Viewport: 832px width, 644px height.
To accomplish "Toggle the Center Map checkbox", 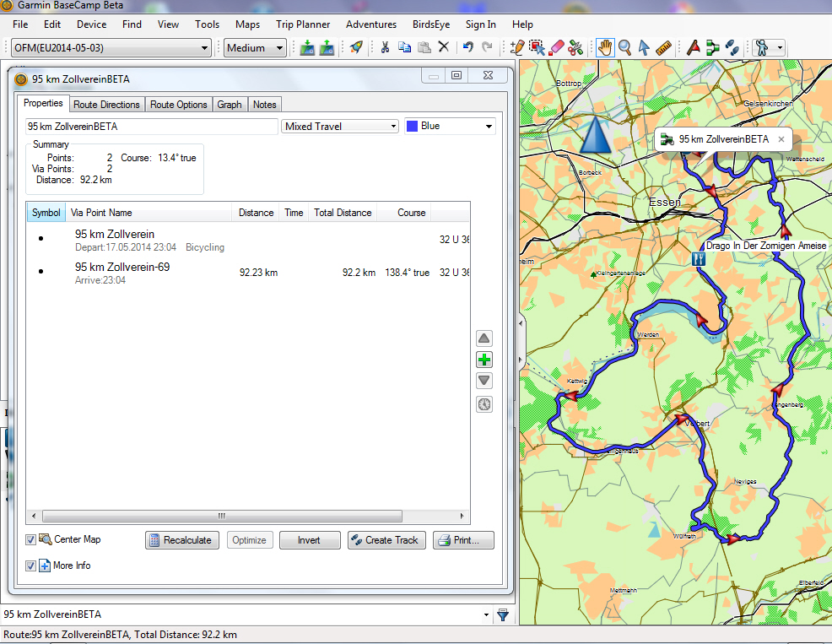I will click(31, 540).
